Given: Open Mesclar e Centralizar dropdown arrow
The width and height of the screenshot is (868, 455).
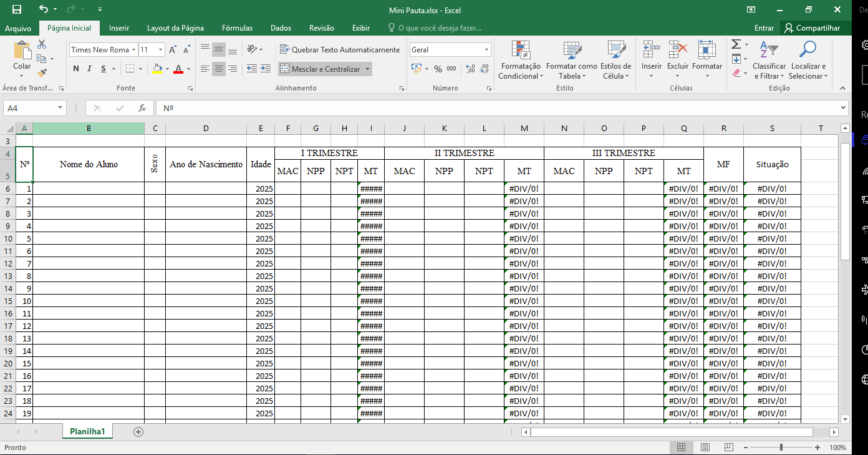Looking at the screenshot, I should [x=367, y=69].
